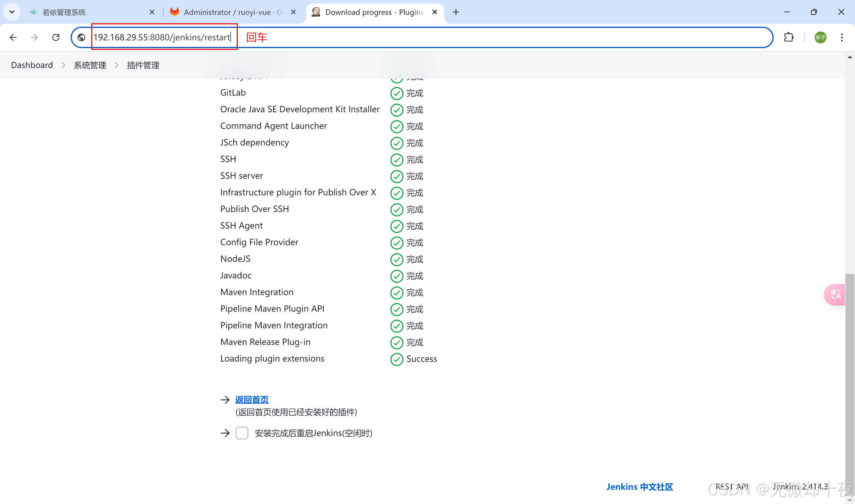Open the green profile avatar icon
The height and width of the screenshot is (504, 855).
click(x=820, y=37)
